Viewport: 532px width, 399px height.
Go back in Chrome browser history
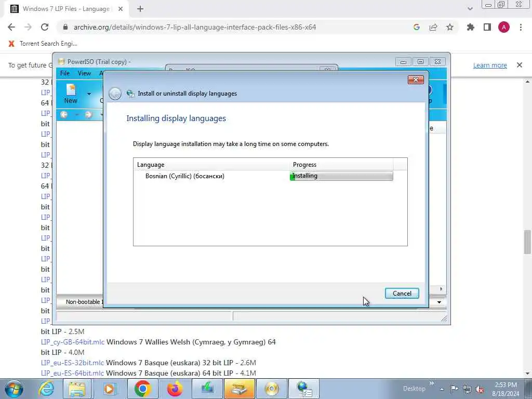[x=11, y=27]
